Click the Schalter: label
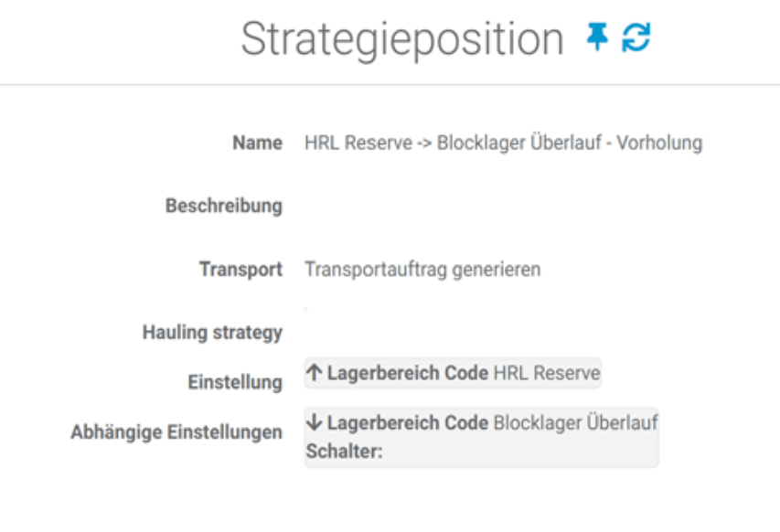The height and width of the screenshot is (532, 780). click(x=343, y=452)
